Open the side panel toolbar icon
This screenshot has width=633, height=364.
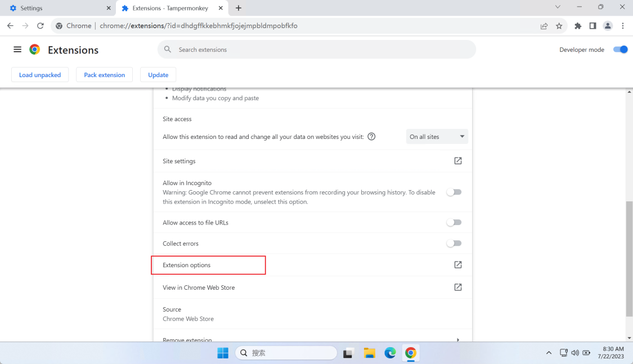tap(592, 26)
